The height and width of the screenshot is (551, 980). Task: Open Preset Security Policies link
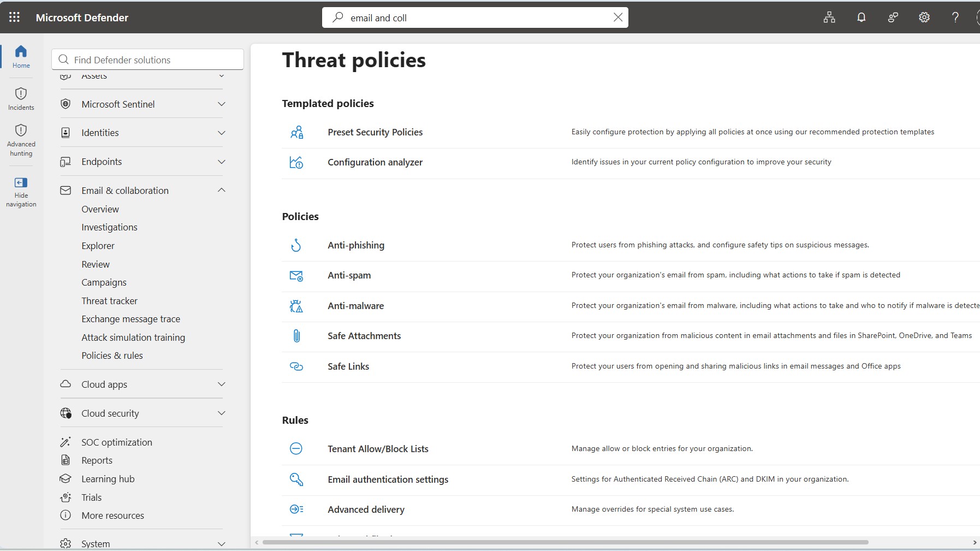tap(375, 132)
